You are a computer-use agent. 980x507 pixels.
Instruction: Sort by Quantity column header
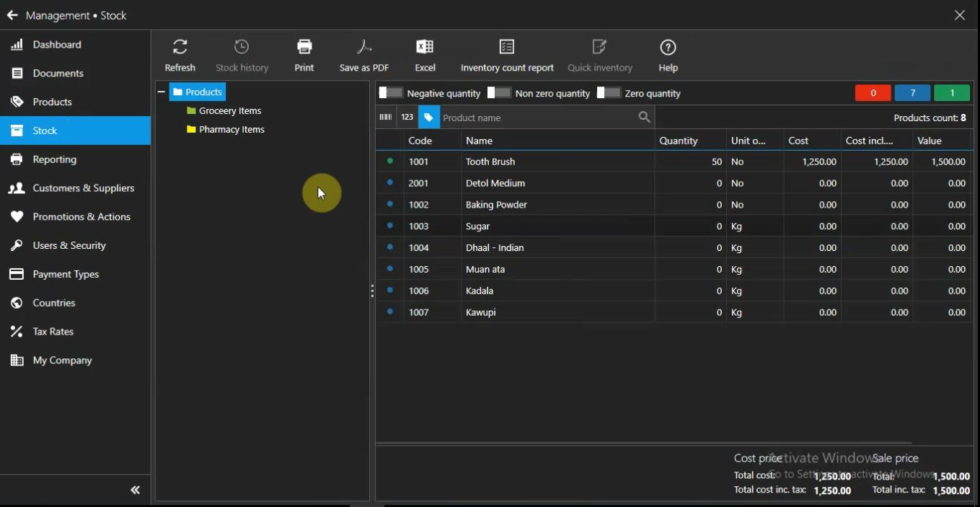click(690, 141)
